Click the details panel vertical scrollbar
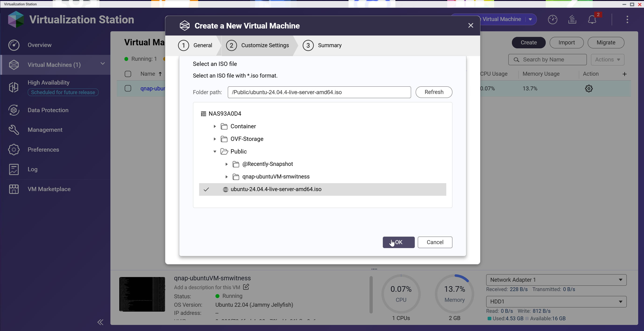Screen dimensions: 644x331 [x=371, y=295]
